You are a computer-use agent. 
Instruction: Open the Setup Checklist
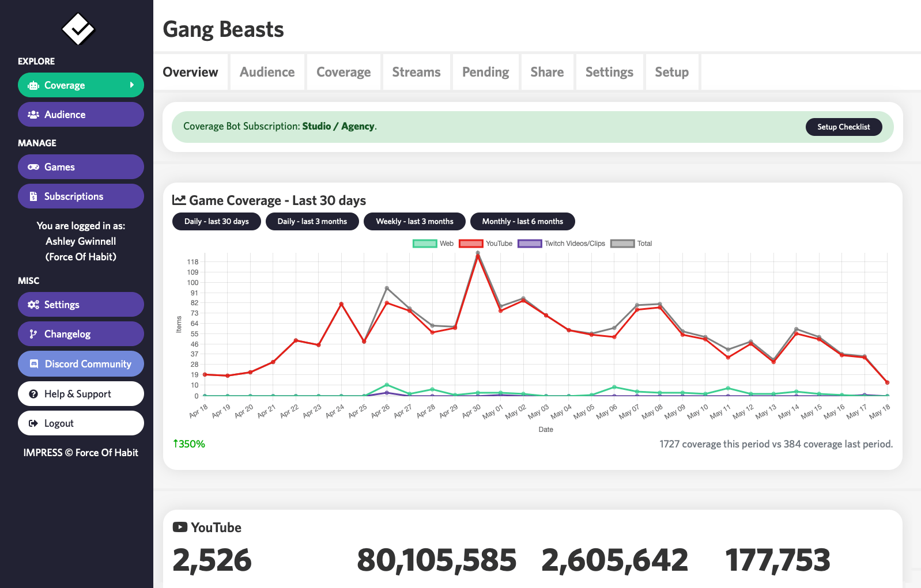(x=843, y=127)
